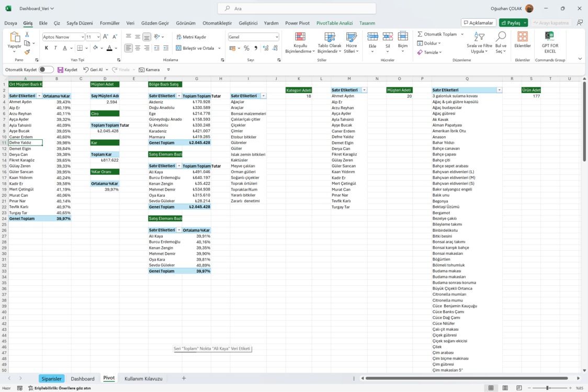Switch to Dashboard sheet tab
Viewport: 588px width, 392px height.
pyautogui.click(x=83, y=378)
